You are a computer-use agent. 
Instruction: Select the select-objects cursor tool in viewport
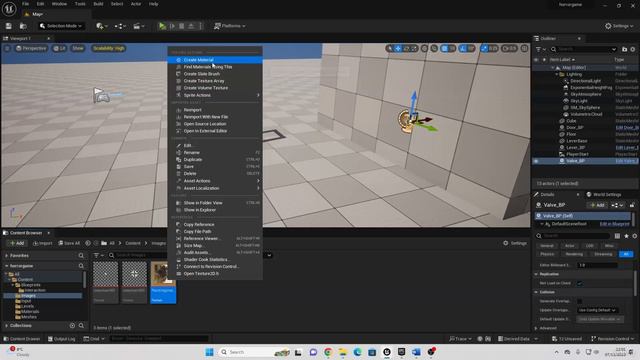(x=390, y=49)
